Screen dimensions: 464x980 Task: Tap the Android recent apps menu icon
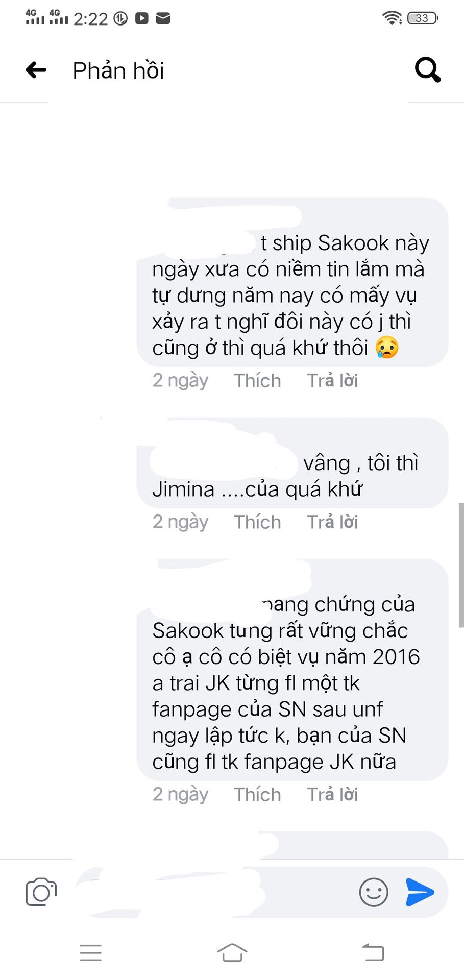91,952
